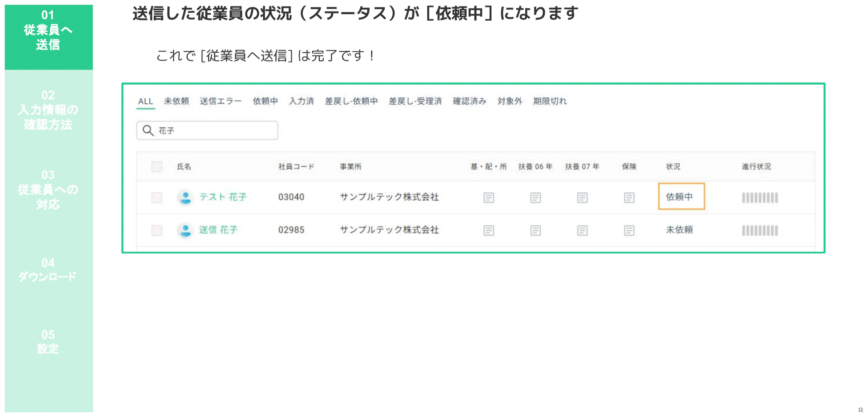Select the 依頼中 filter tab
This screenshot has width=868, height=417.
[x=265, y=101]
